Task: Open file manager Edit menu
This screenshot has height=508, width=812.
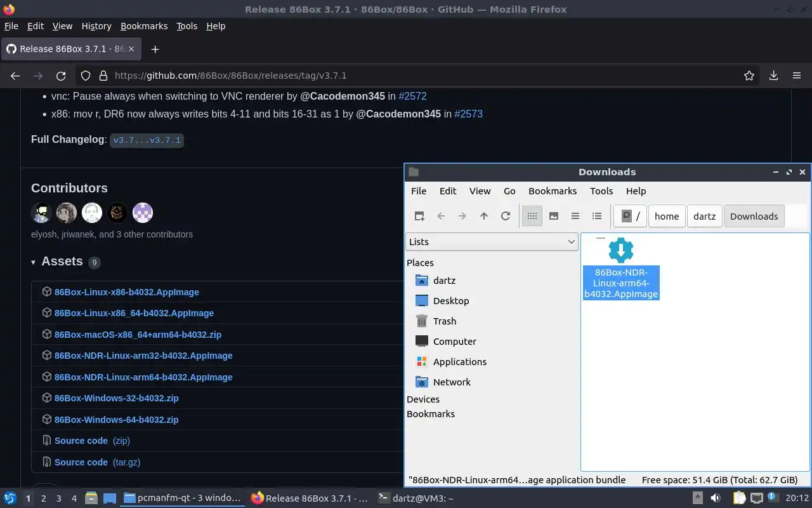Action: (448, 191)
